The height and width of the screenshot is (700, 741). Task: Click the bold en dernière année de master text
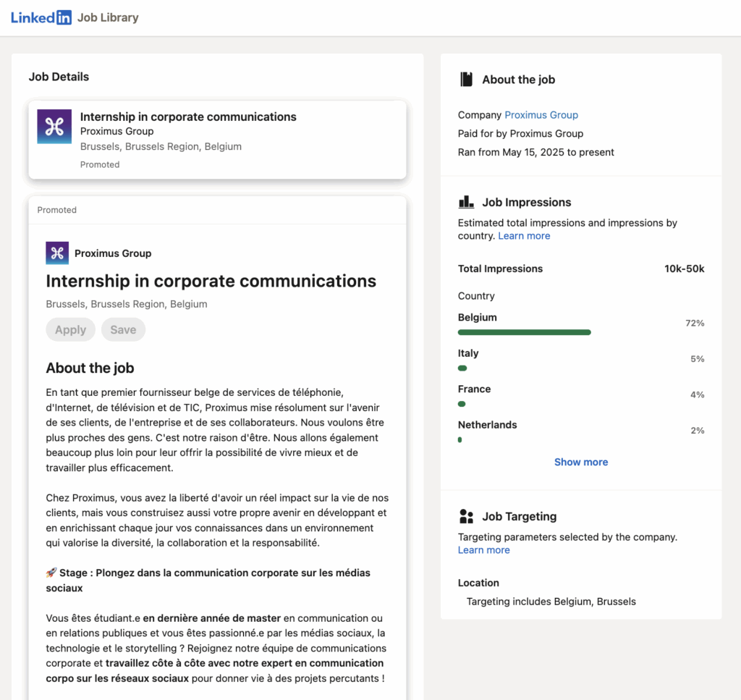212,618
